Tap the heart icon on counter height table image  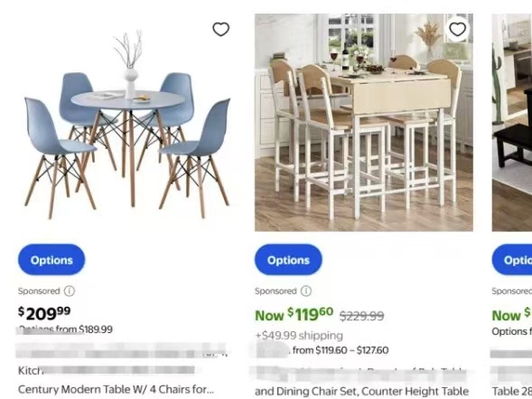click(x=457, y=29)
